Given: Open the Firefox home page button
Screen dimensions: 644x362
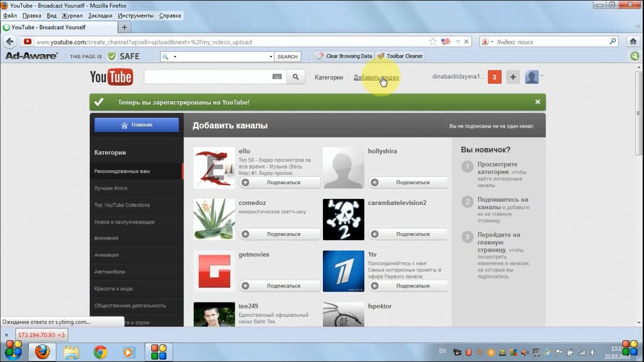Looking at the screenshot, I should (633, 42).
